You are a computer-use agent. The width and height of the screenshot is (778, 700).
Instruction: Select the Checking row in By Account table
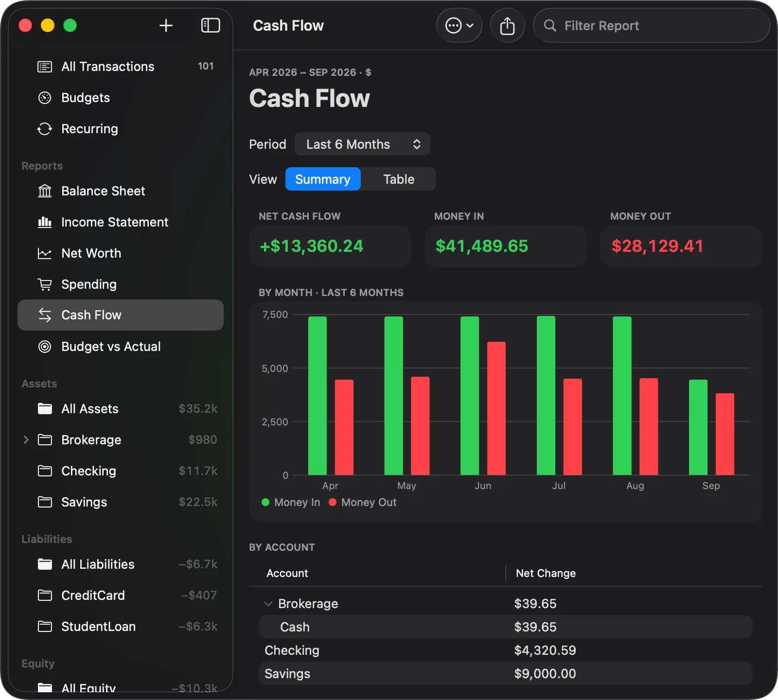click(506, 650)
